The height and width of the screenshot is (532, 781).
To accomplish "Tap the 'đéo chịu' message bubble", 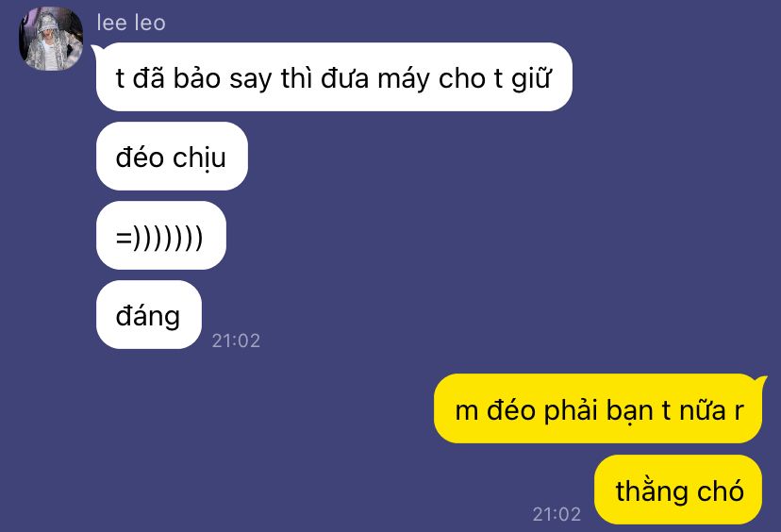I will tap(172, 156).
